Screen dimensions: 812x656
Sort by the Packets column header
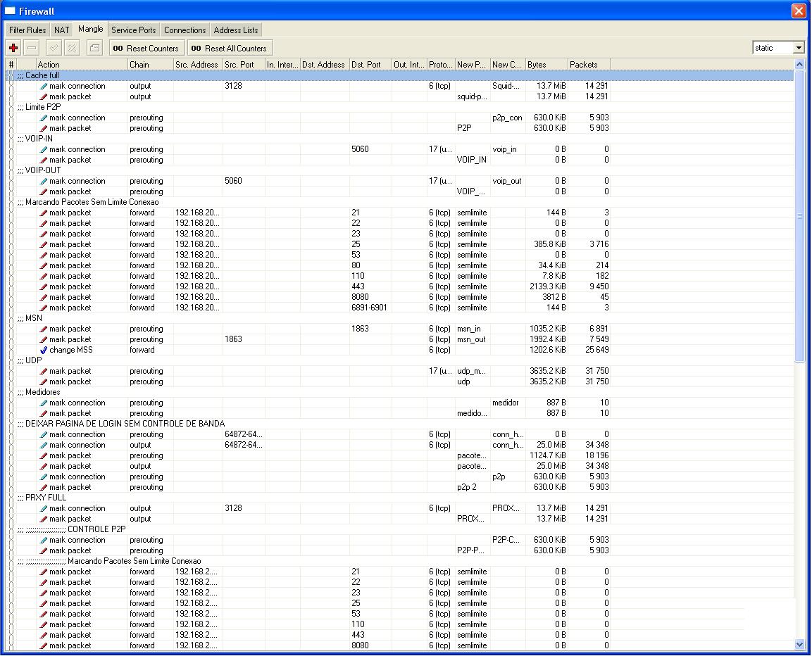point(589,64)
